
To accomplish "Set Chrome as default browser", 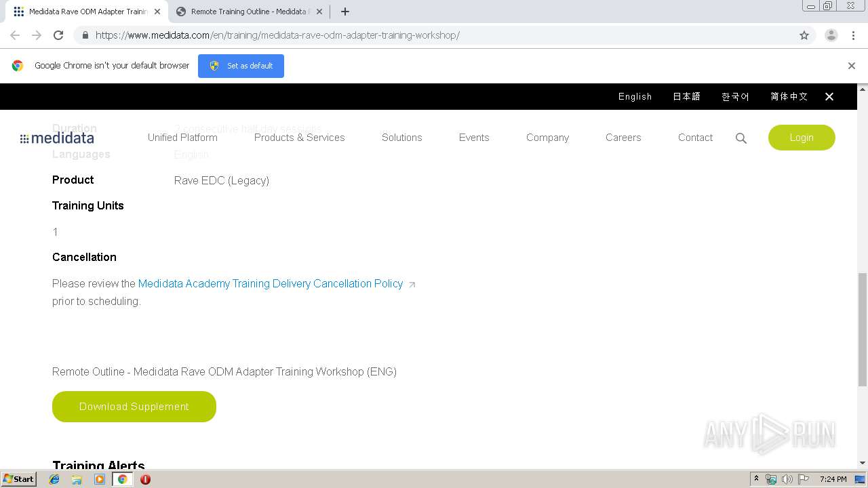I will [x=241, y=66].
